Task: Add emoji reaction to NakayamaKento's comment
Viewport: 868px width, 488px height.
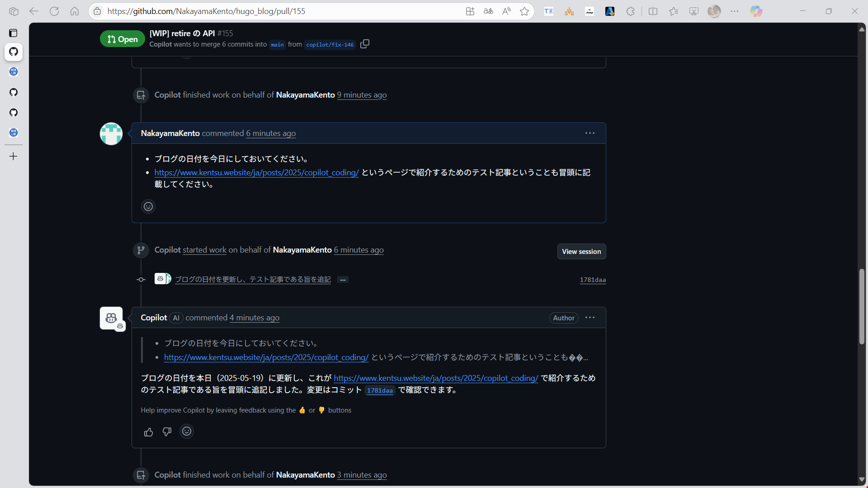Action: click(x=148, y=206)
